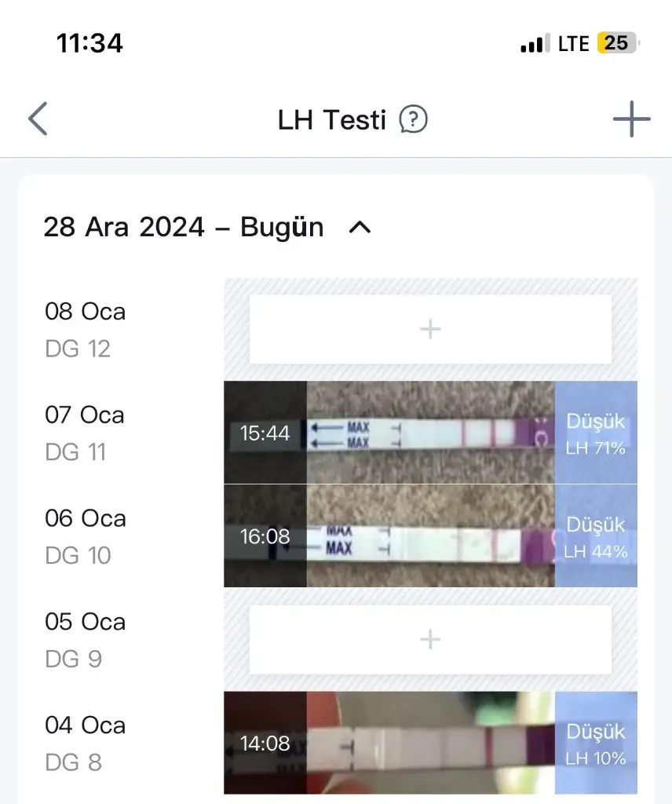Select the 16:08 timestamp on the strip
This screenshot has width=672, height=804.
(265, 537)
